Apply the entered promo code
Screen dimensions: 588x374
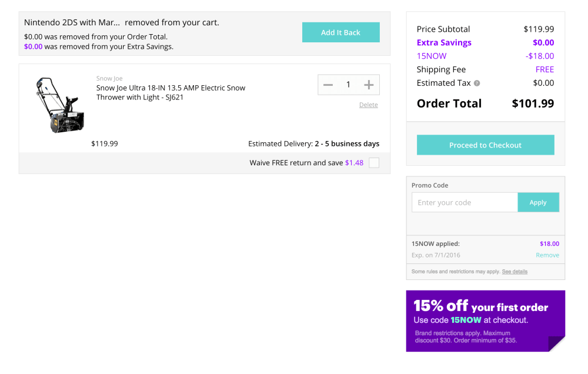pos(538,202)
